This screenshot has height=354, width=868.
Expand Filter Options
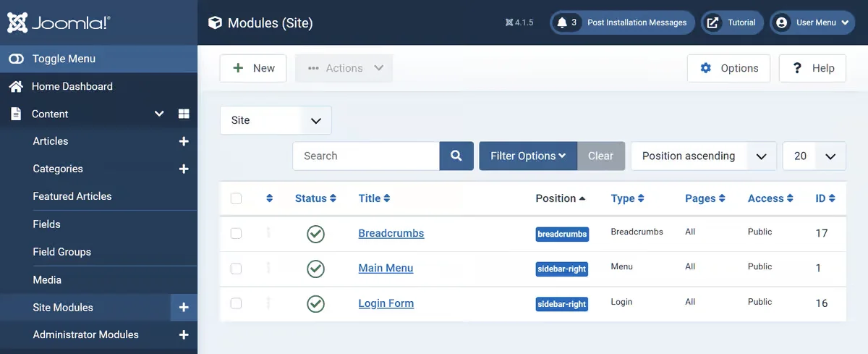pyautogui.click(x=528, y=156)
